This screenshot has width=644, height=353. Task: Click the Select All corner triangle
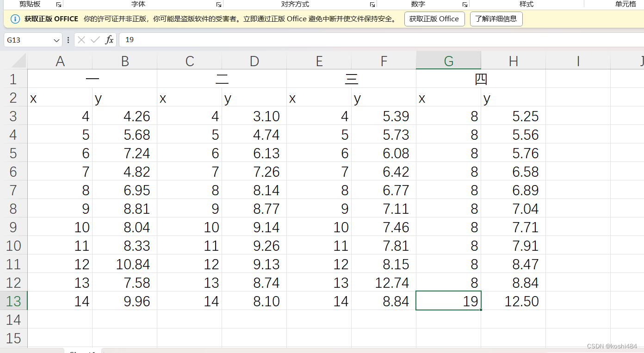[x=18, y=60]
